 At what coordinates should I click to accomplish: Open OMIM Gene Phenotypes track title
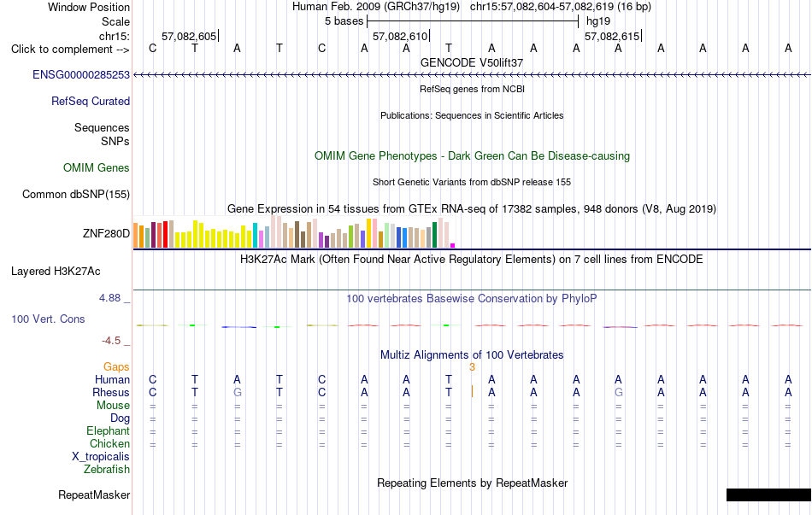click(473, 155)
